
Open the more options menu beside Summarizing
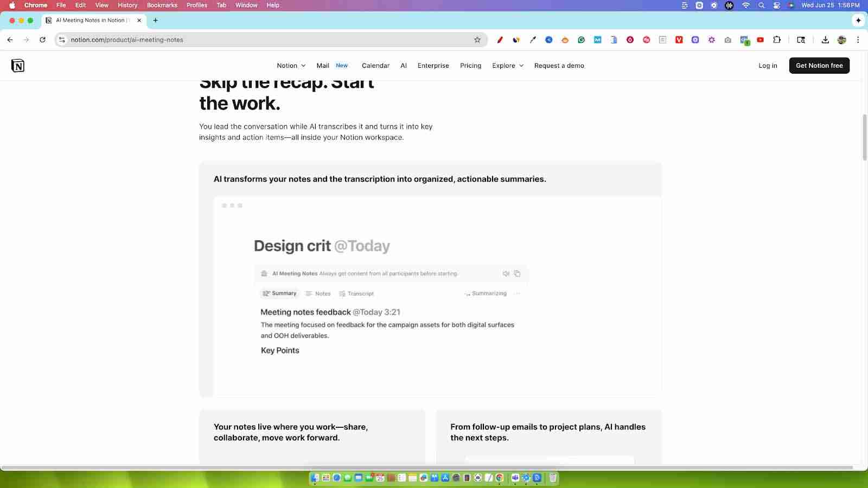click(517, 293)
